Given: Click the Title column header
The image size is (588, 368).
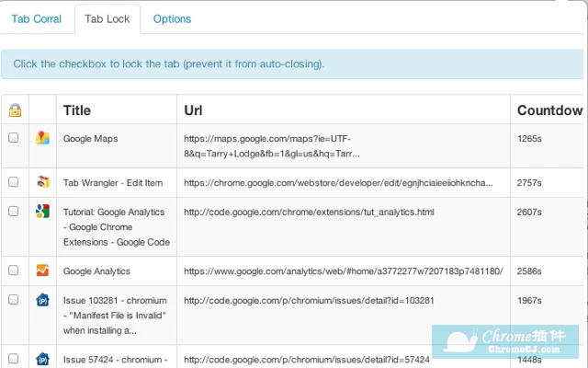Looking at the screenshot, I should click(77, 110).
